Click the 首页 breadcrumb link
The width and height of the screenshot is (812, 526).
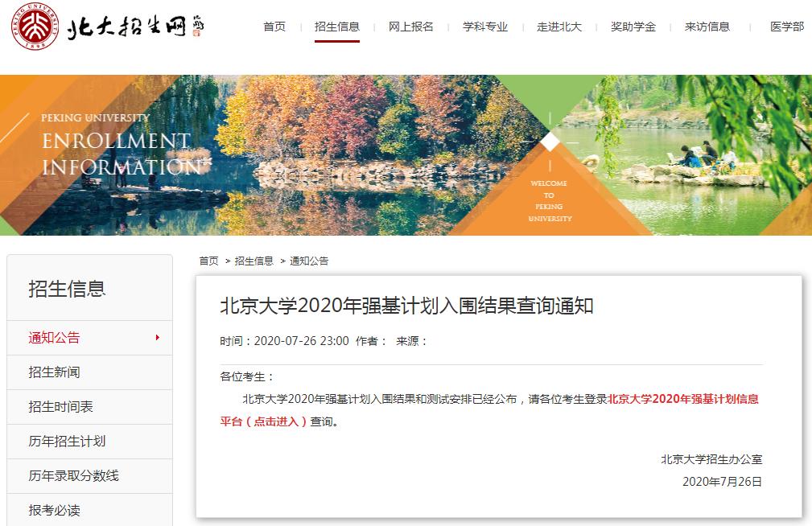[208, 261]
